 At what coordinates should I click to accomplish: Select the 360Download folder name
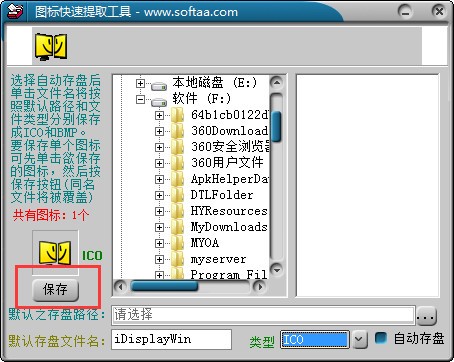(x=229, y=131)
